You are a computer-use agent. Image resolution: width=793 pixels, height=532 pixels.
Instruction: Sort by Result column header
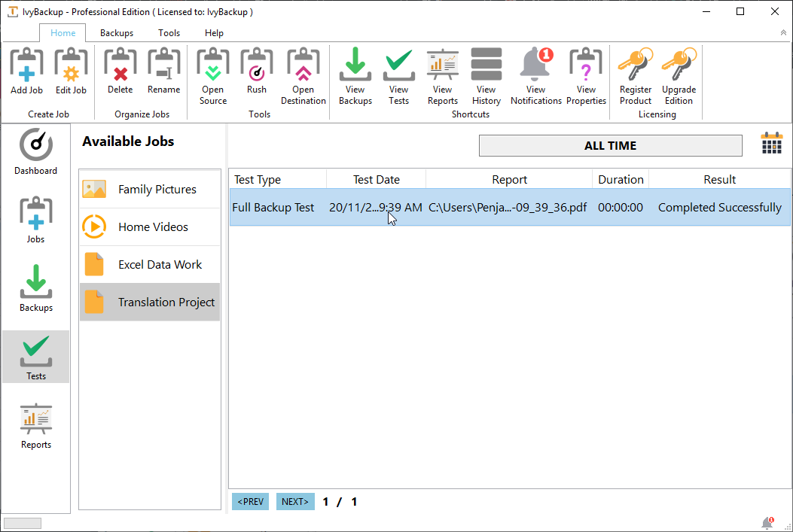[720, 179]
